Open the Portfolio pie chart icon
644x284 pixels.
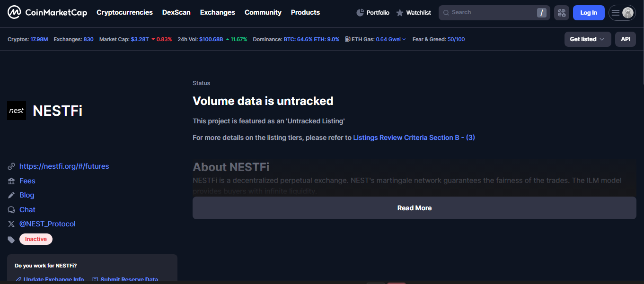click(360, 13)
